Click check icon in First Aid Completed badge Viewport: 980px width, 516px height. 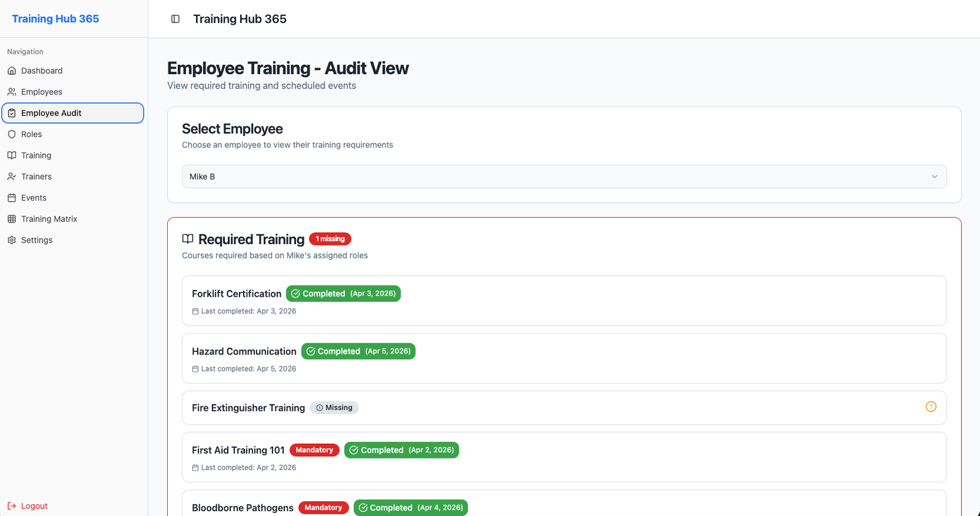(353, 450)
